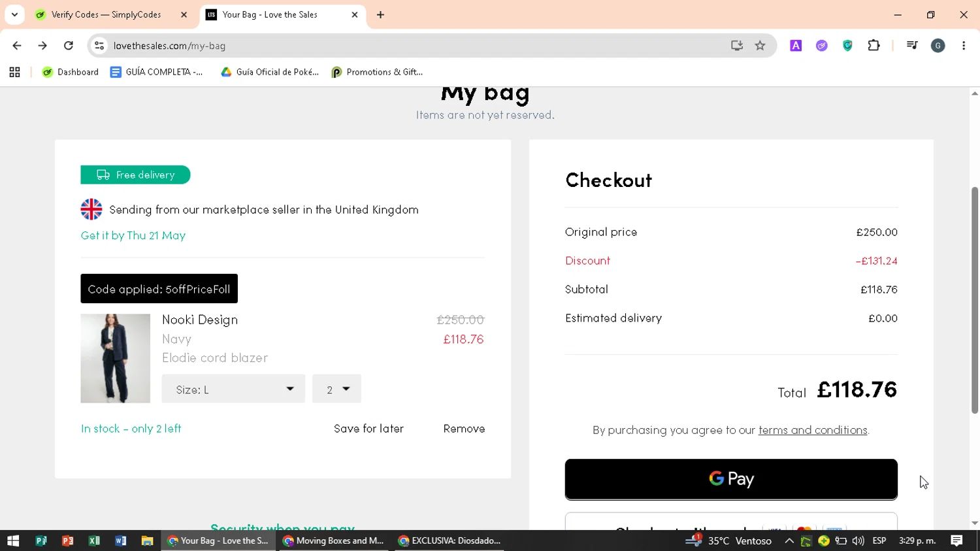Switch to Verify Codes — SimplyCodes tab

[x=106, y=14]
